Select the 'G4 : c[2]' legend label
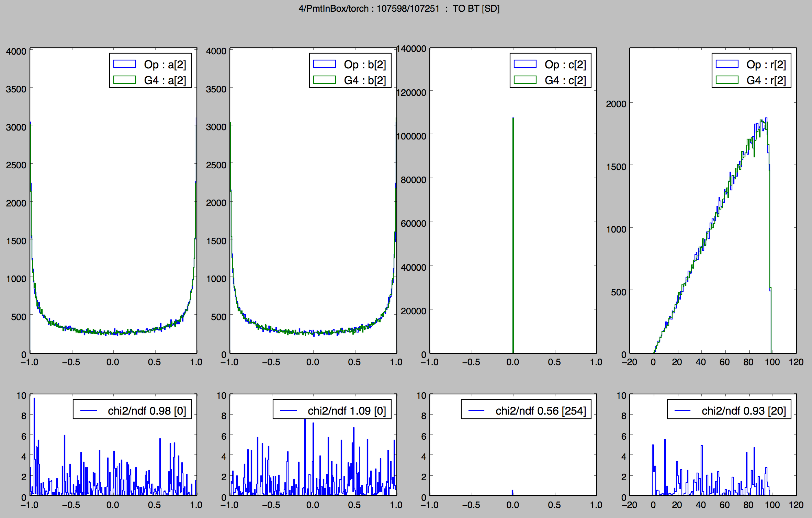The image size is (812, 518). [x=565, y=80]
